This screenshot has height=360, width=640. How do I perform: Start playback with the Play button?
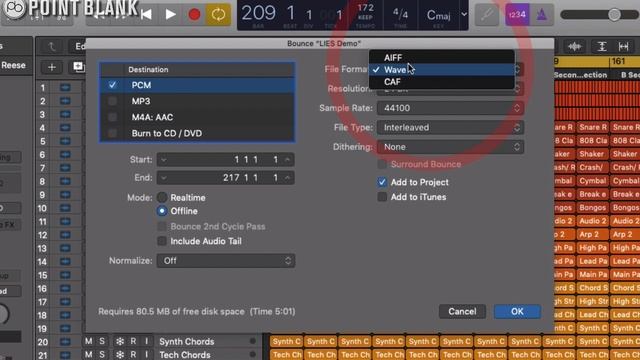(170, 15)
